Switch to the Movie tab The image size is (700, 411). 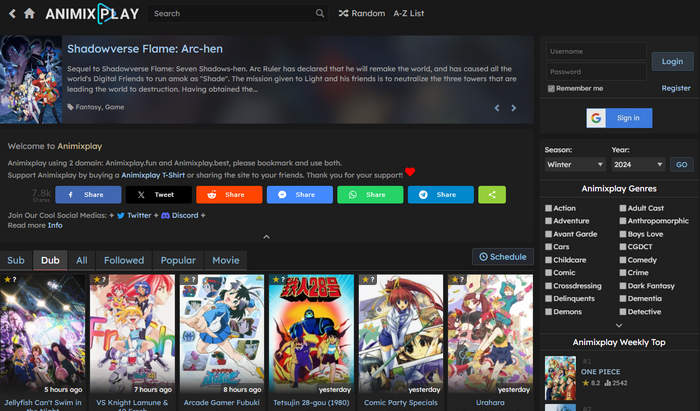point(226,260)
